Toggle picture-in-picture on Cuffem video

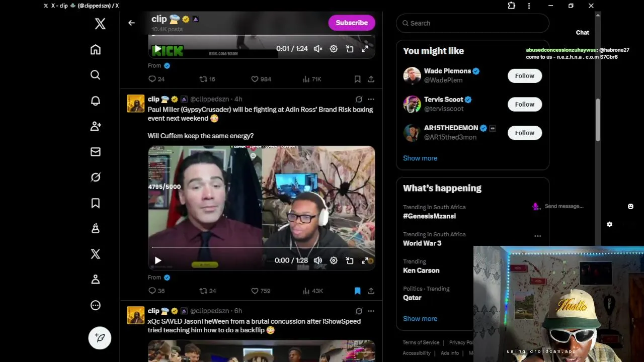(349, 260)
